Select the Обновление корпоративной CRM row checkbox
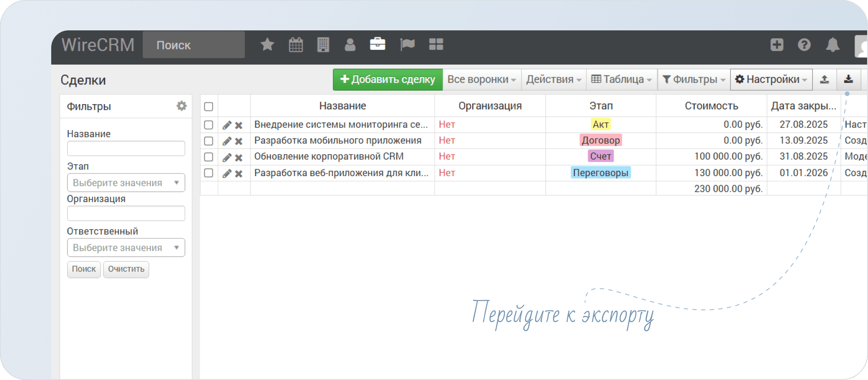 pos(209,157)
